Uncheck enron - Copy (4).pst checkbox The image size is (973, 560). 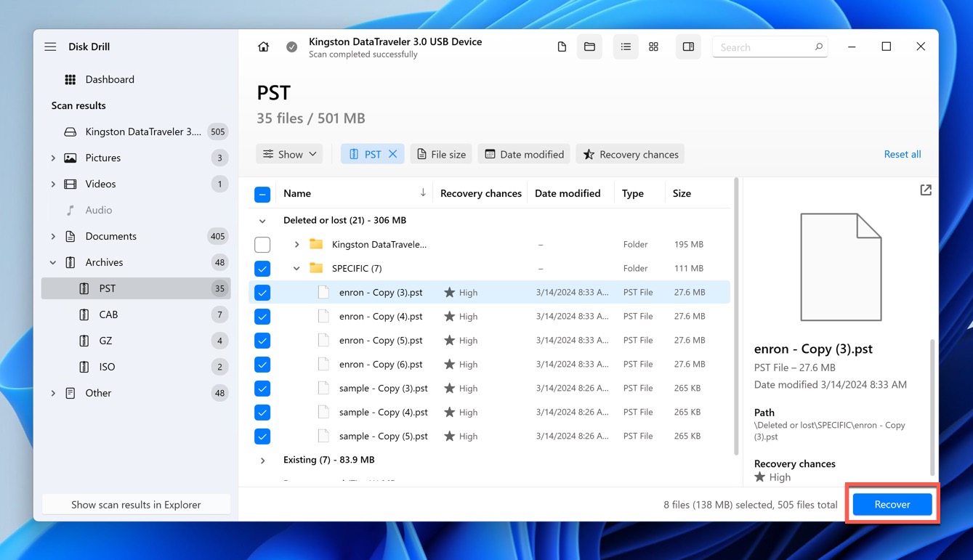pyautogui.click(x=262, y=316)
